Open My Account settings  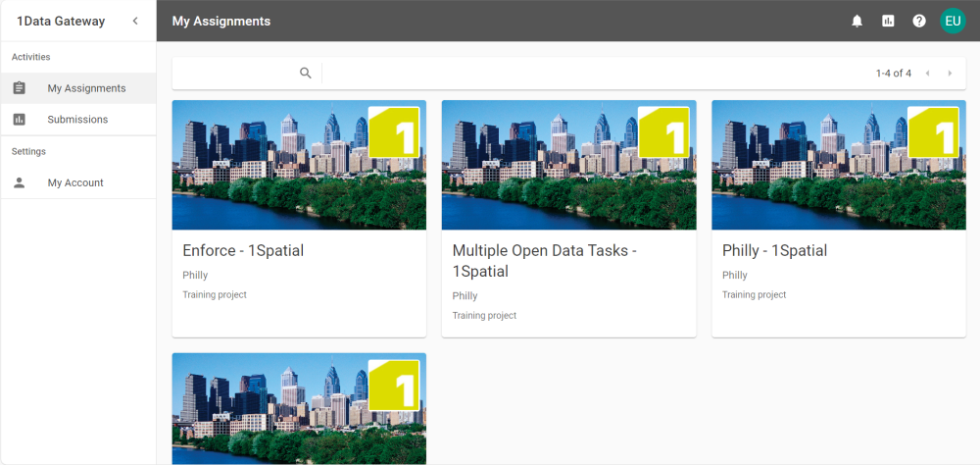[x=78, y=182]
